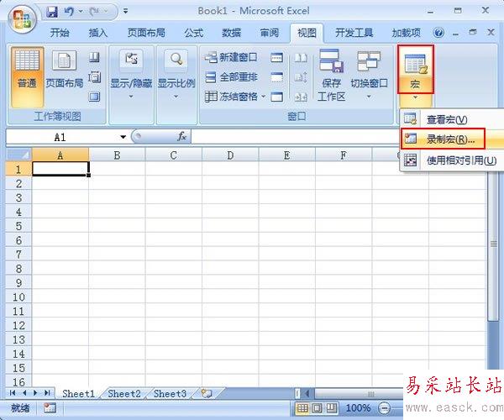Open the 加载项 tab
This screenshot has height=420, width=504.
pyautogui.click(x=407, y=33)
